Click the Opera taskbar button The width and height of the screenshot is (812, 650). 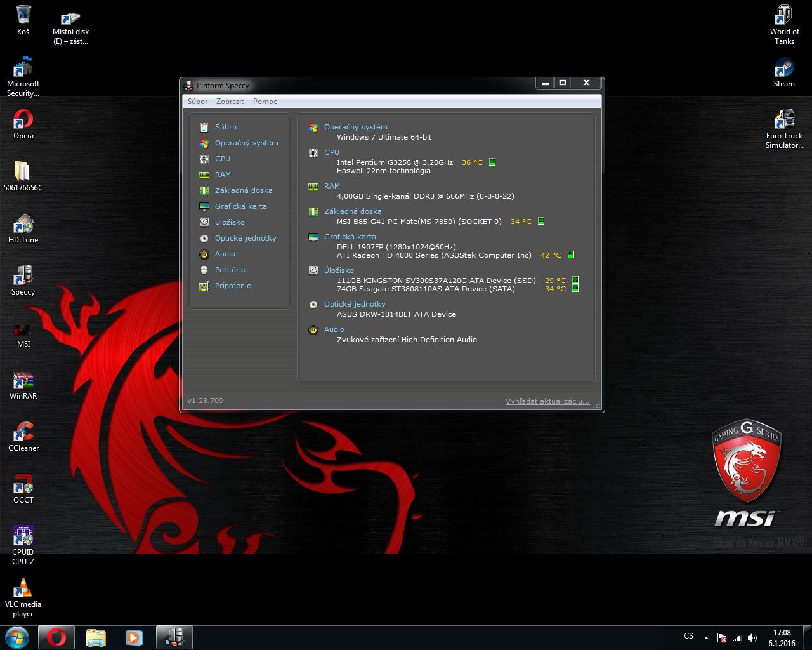[56, 637]
